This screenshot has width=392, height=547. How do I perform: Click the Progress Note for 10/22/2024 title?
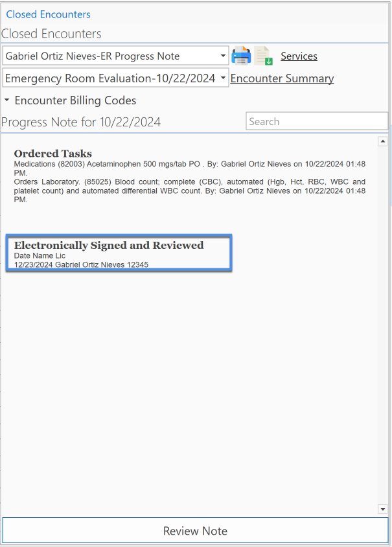coord(81,122)
